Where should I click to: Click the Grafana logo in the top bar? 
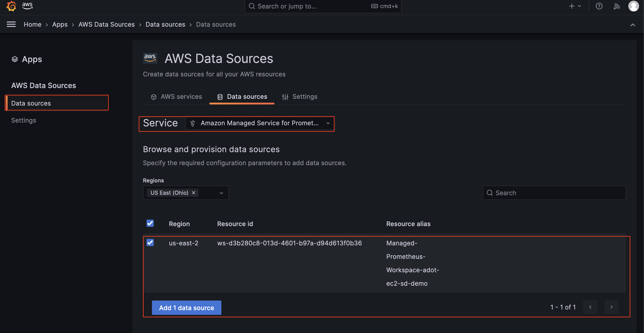[11, 6]
